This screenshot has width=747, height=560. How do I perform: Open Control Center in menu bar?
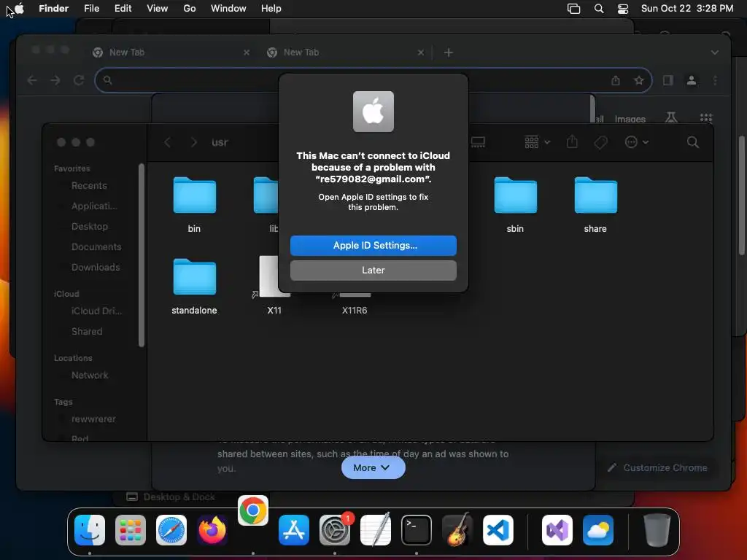[x=623, y=9]
